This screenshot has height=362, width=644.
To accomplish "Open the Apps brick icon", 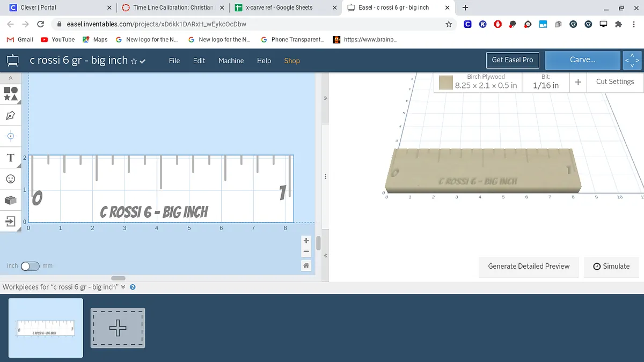I will tap(11, 200).
